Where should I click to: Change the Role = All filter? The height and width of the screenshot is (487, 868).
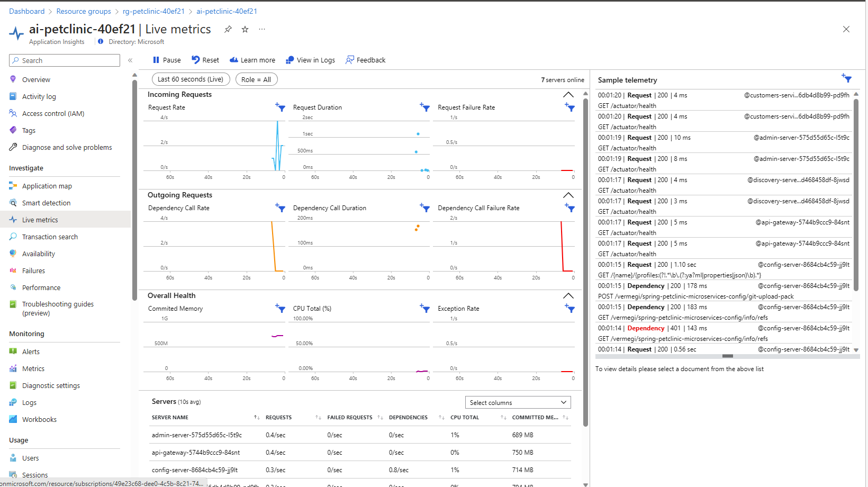pos(256,79)
